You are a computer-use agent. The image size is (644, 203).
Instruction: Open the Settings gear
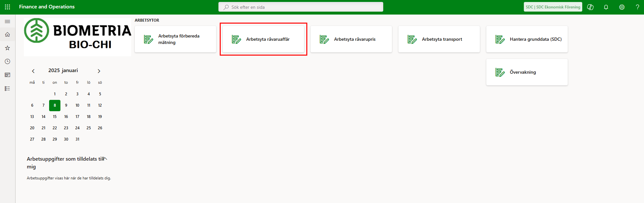(622, 7)
